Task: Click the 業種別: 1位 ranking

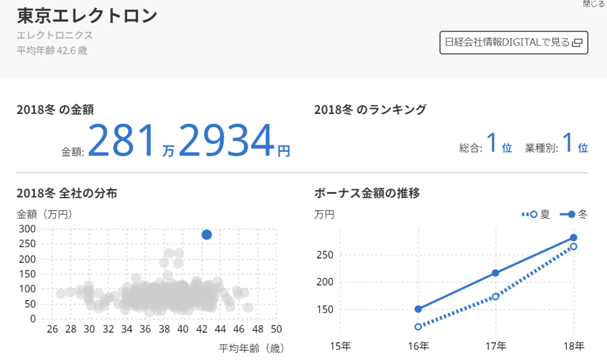Action: pyautogui.click(x=556, y=143)
